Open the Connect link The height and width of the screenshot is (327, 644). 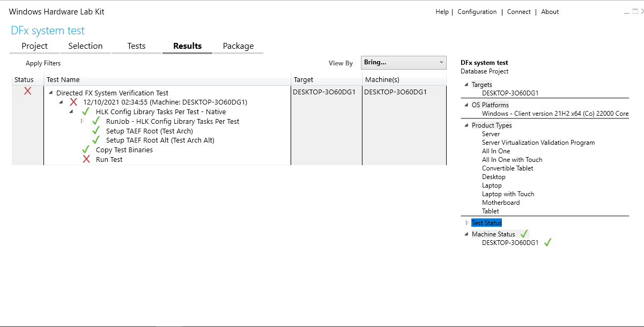coord(519,11)
